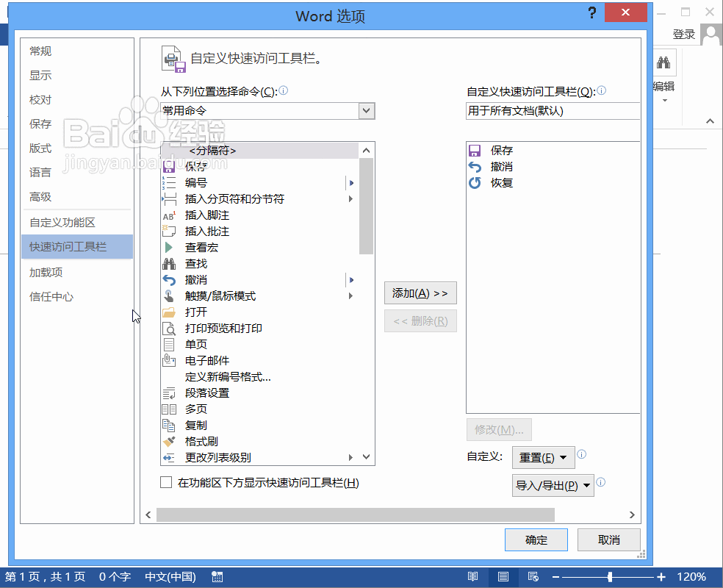Select the <分隔符> list entry

[259, 151]
